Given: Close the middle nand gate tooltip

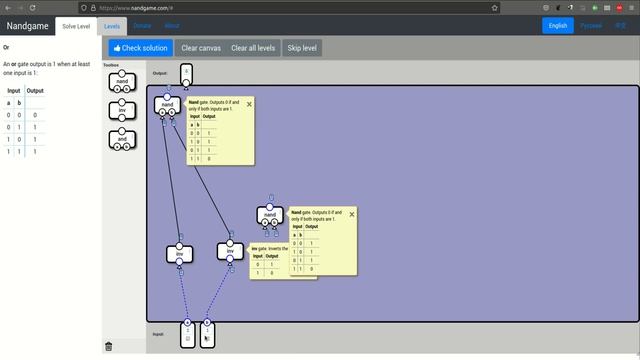Looking at the screenshot, I should 352,214.
